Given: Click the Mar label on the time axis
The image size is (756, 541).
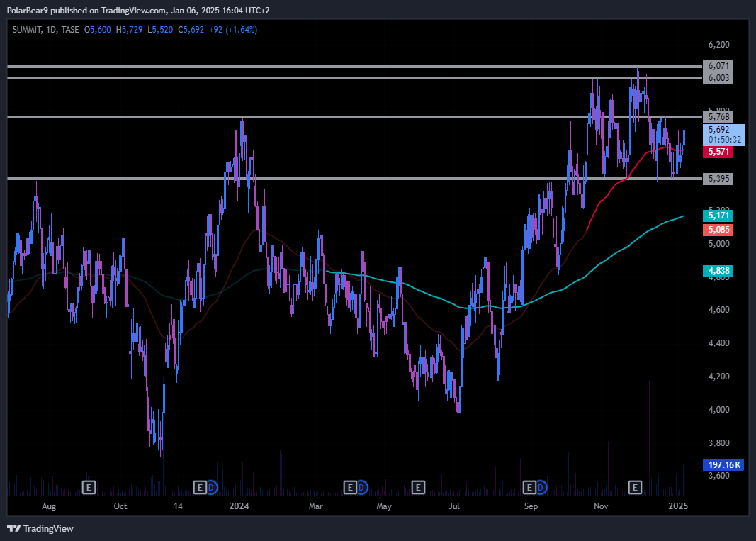Looking at the screenshot, I should (x=316, y=506).
